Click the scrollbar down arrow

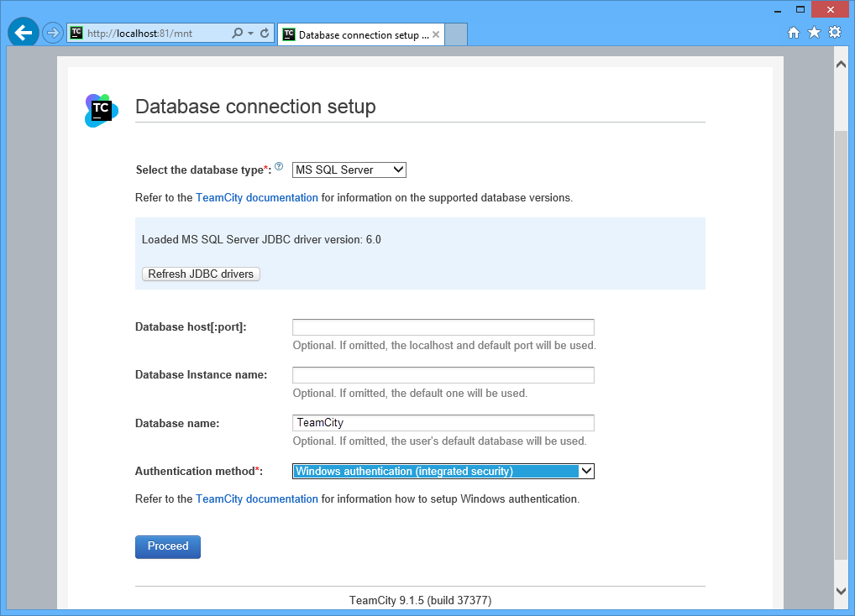pos(842,592)
